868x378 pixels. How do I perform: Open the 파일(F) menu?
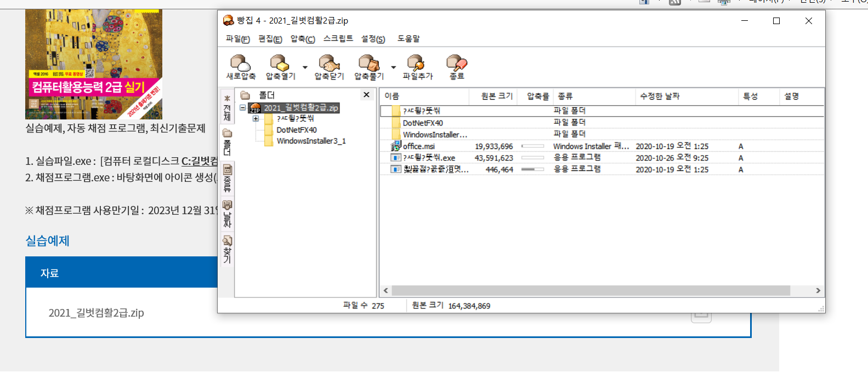237,39
